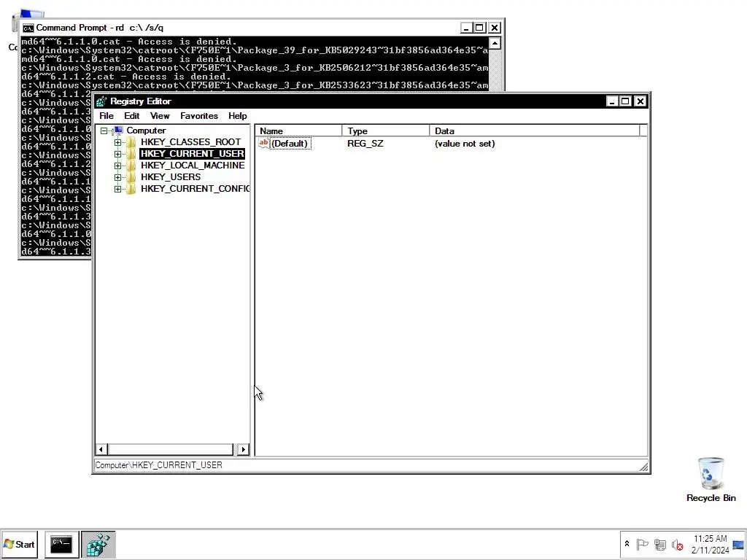
Task: Collapse the Computer tree node
Action: 104,131
